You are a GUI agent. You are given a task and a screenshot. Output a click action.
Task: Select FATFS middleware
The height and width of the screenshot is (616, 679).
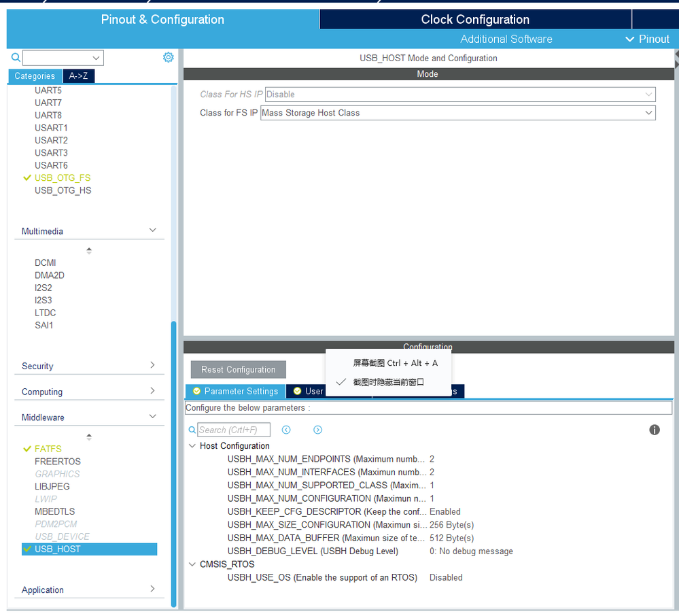(48, 449)
